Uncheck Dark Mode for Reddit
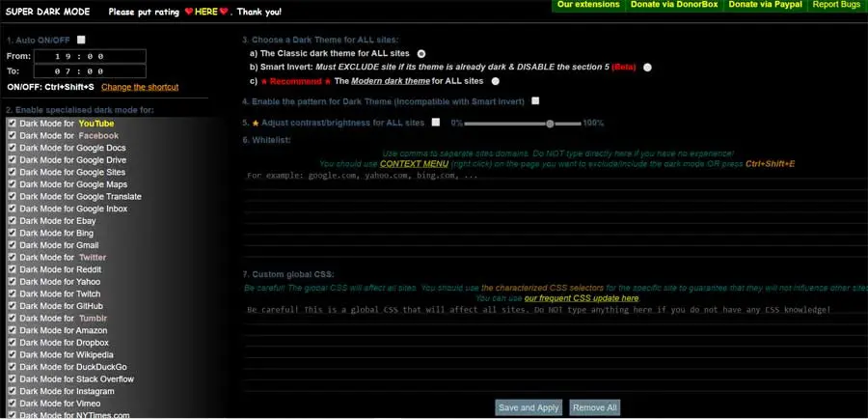 pyautogui.click(x=13, y=269)
